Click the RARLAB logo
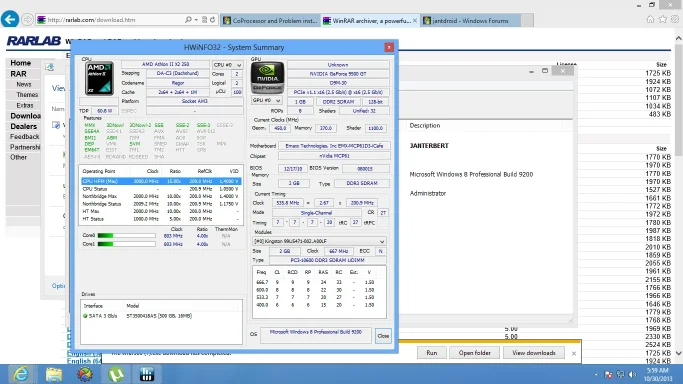683x384 pixels. 34,41
